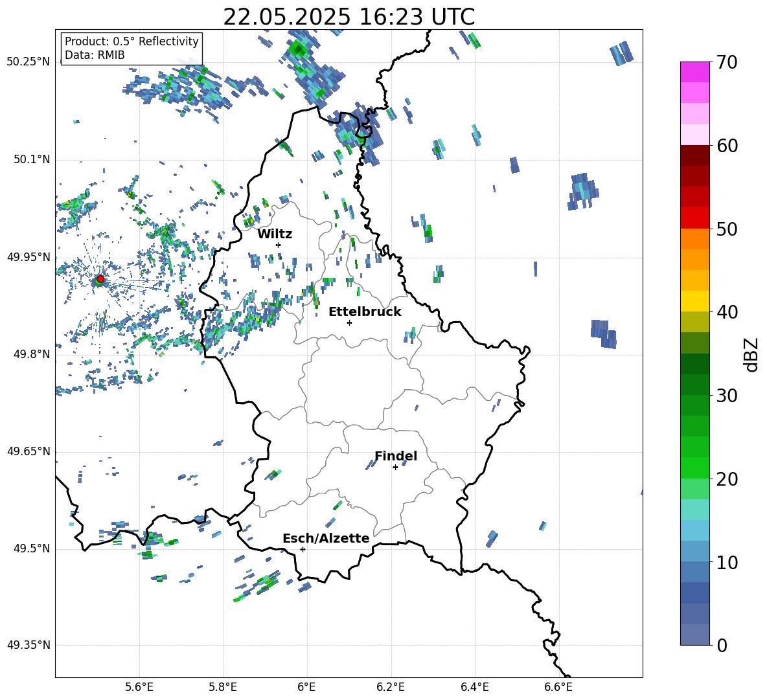The width and height of the screenshot is (767, 700).
Task: Click the colorbar tick label 10
Action: tap(727, 562)
